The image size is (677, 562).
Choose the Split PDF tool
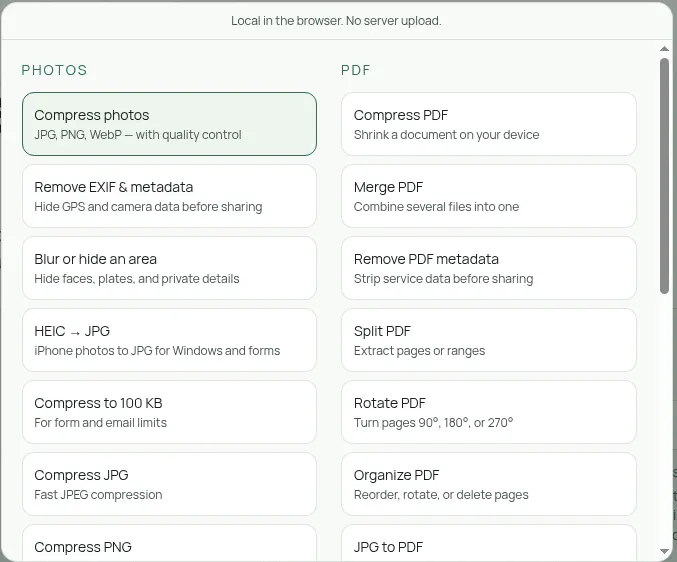(489, 340)
